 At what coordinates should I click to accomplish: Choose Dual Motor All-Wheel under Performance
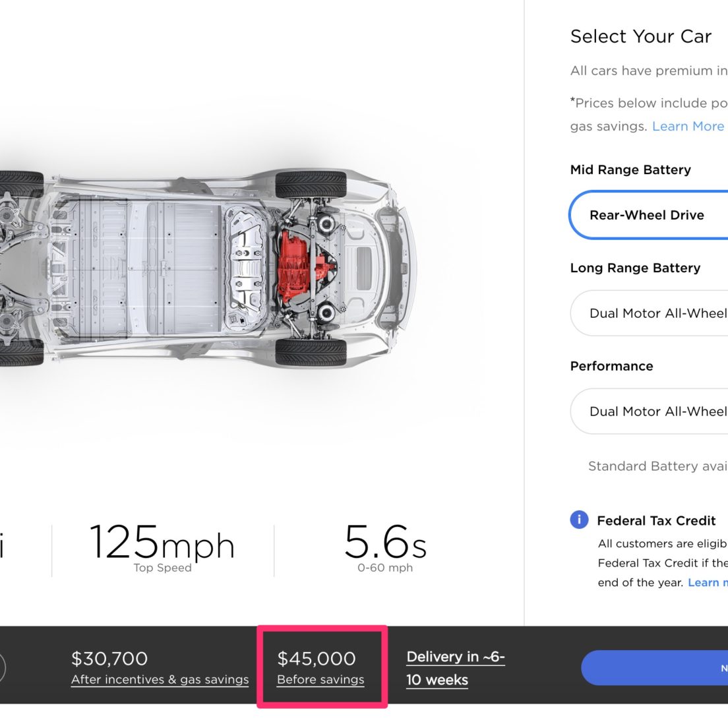pyautogui.click(x=649, y=411)
